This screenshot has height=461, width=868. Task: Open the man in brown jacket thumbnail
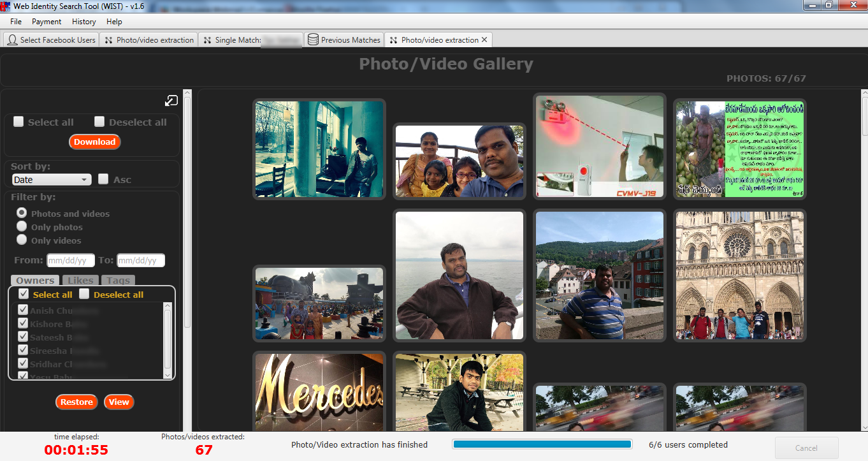click(x=459, y=275)
